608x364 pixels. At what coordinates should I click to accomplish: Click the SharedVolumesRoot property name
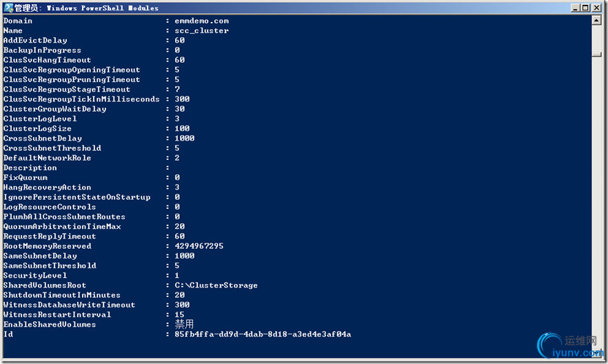[x=45, y=285]
